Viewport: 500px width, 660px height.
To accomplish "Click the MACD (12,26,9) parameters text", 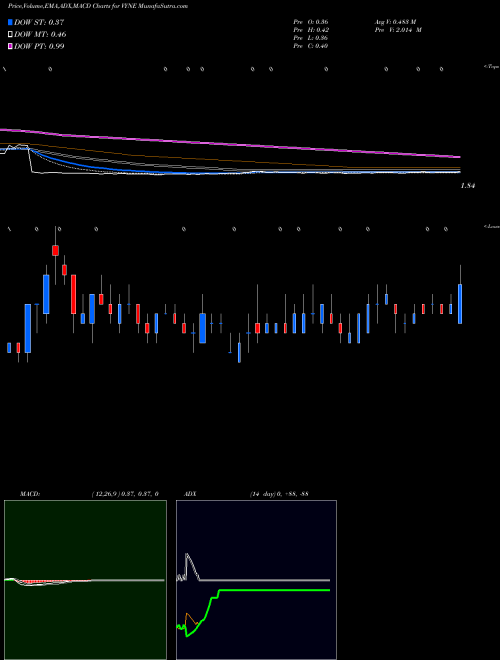I will coord(125,494).
